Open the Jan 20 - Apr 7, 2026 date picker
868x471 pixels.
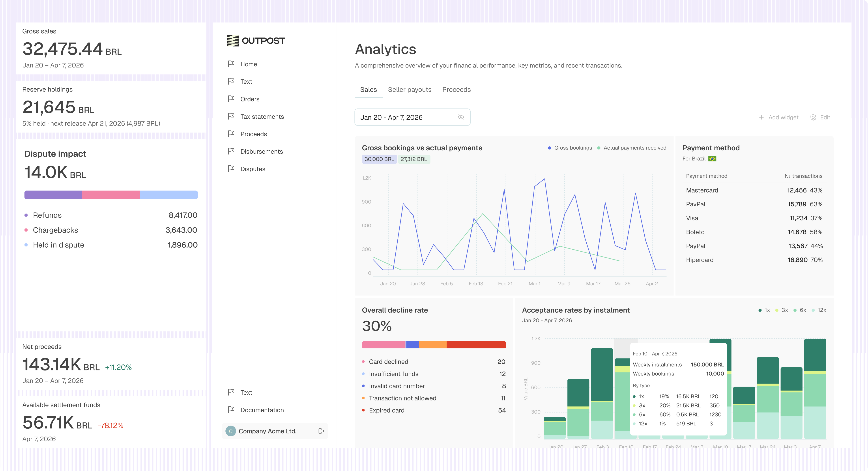412,117
